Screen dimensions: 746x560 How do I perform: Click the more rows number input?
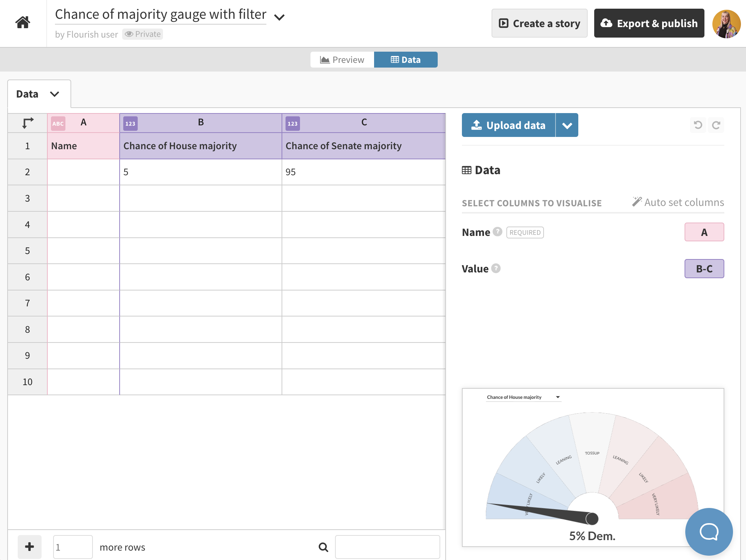tap(73, 547)
